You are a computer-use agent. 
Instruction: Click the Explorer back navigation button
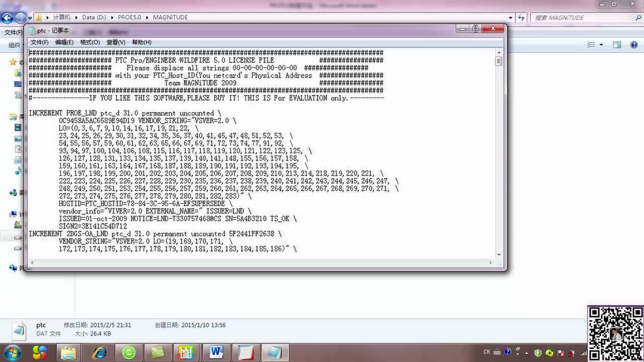tap(7, 18)
